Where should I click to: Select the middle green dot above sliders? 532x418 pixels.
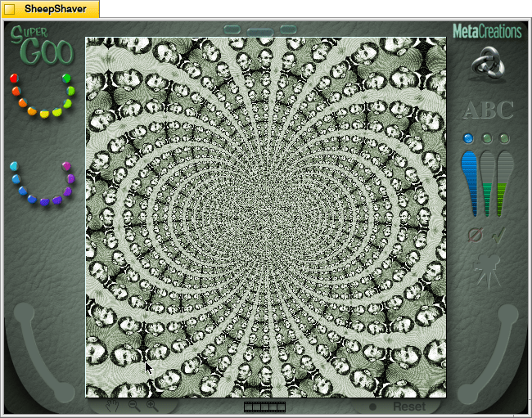tap(487, 138)
